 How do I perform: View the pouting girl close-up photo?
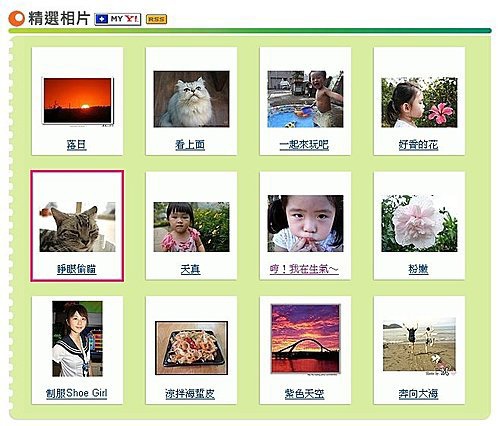305,223
